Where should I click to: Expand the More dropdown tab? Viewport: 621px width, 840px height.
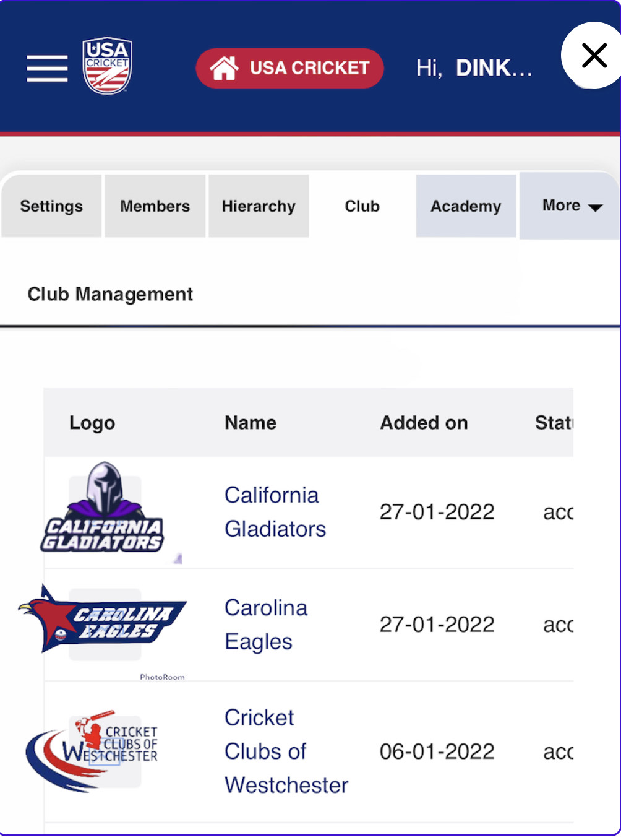pos(570,206)
